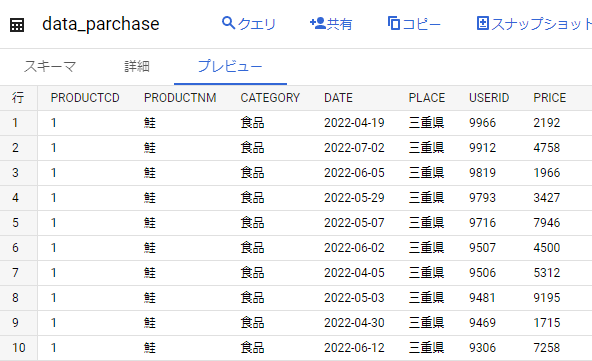This screenshot has height=361, width=592.
Task: Click 鮭 product name in the 2022-05-07 row
Action: [150, 223]
